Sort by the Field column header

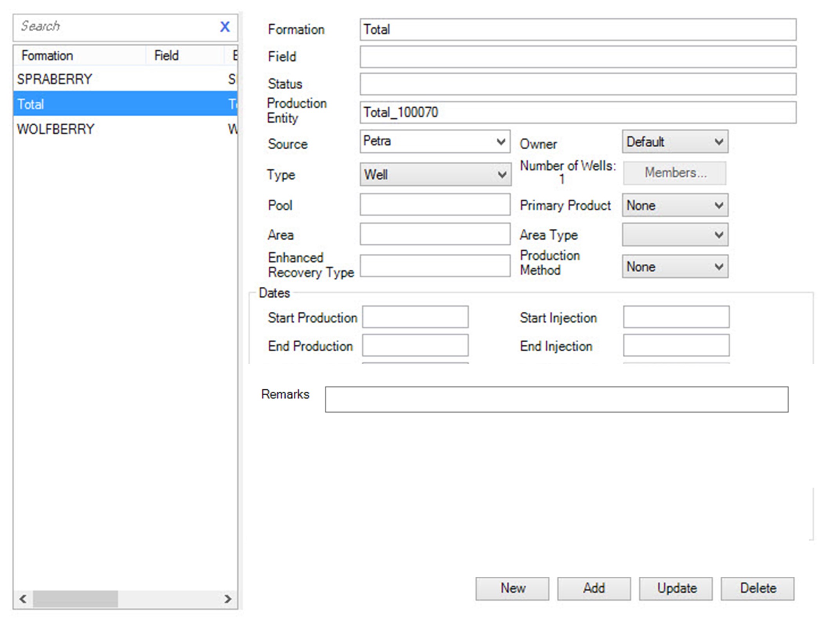[166, 56]
